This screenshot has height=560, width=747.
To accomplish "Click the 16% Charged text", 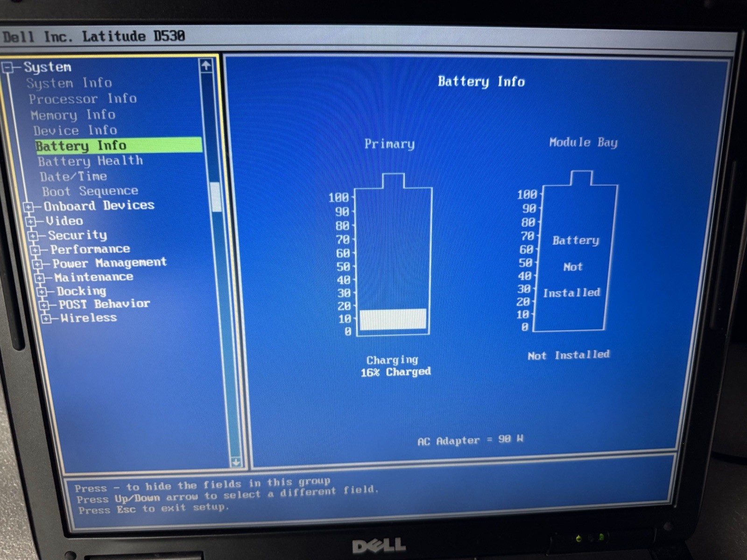I will click(395, 372).
